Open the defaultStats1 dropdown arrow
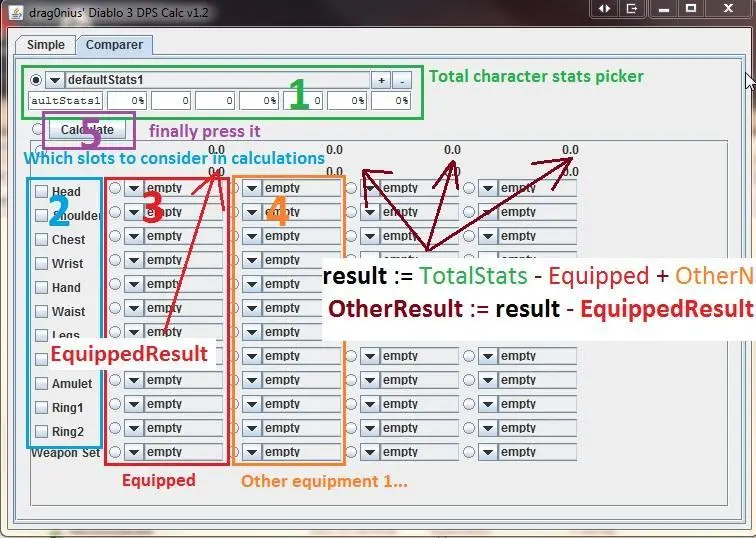The image size is (756, 538). 55,80
